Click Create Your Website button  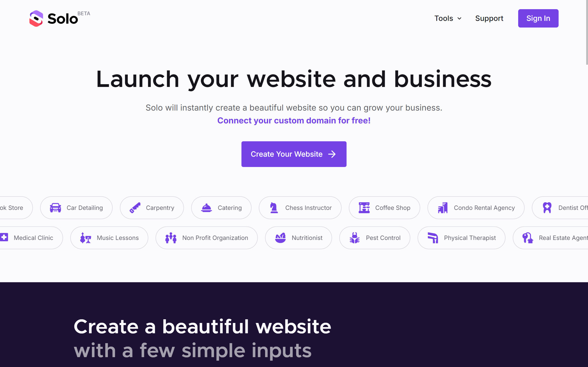294,154
